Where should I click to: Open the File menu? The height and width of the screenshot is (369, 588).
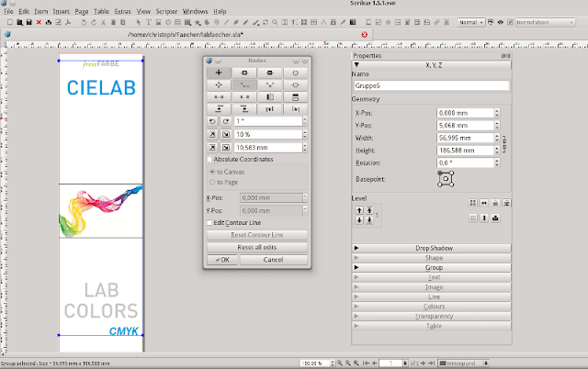[x=8, y=11]
